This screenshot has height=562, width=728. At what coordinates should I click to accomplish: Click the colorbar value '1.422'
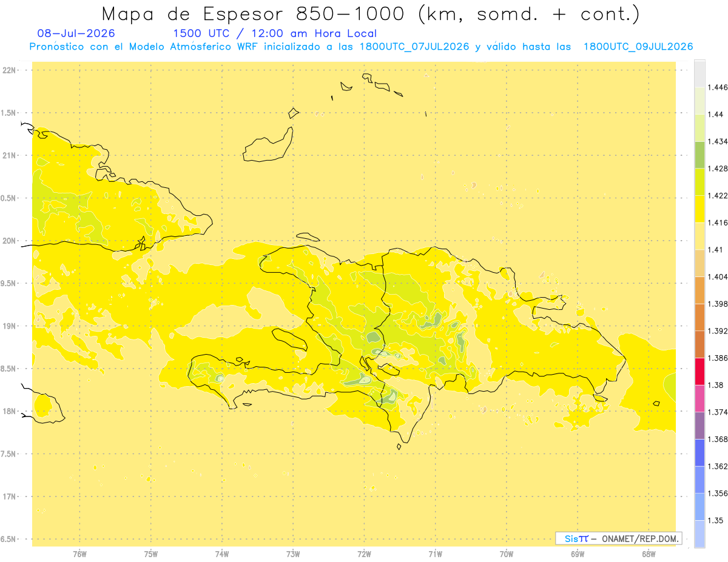(717, 196)
